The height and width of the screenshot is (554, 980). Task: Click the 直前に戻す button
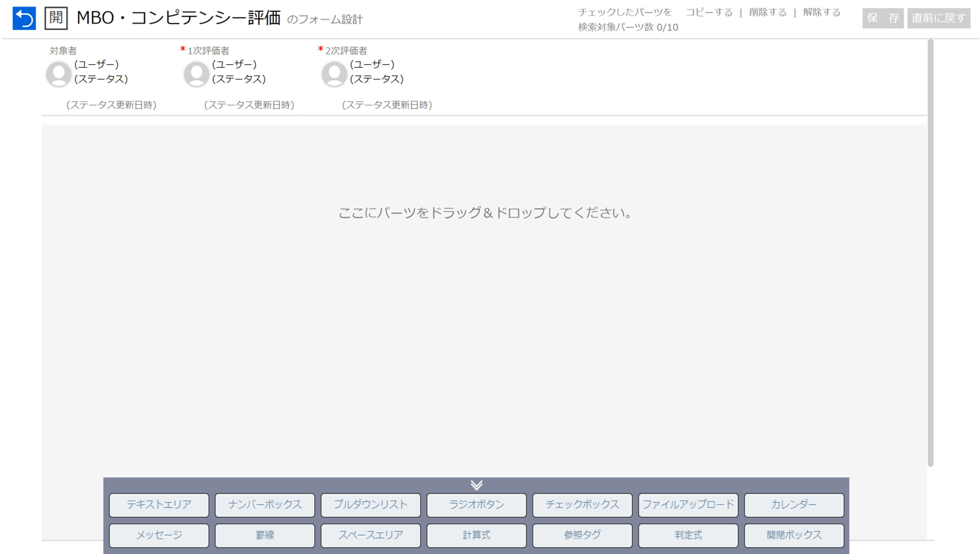point(939,18)
